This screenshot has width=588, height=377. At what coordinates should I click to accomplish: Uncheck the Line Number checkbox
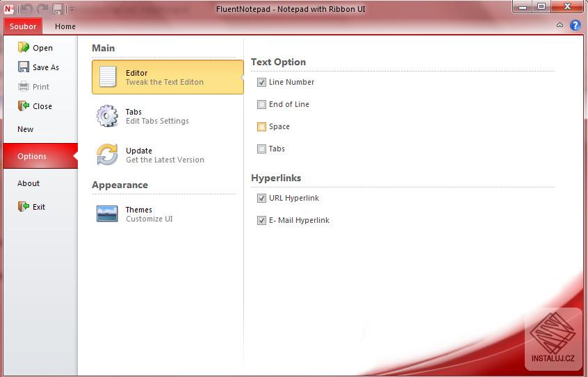click(261, 82)
